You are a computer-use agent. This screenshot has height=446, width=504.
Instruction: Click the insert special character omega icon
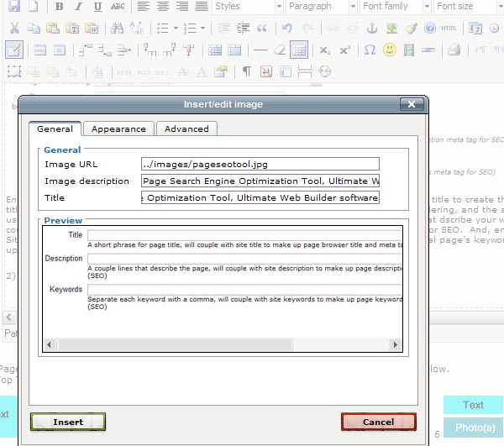click(370, 50)
